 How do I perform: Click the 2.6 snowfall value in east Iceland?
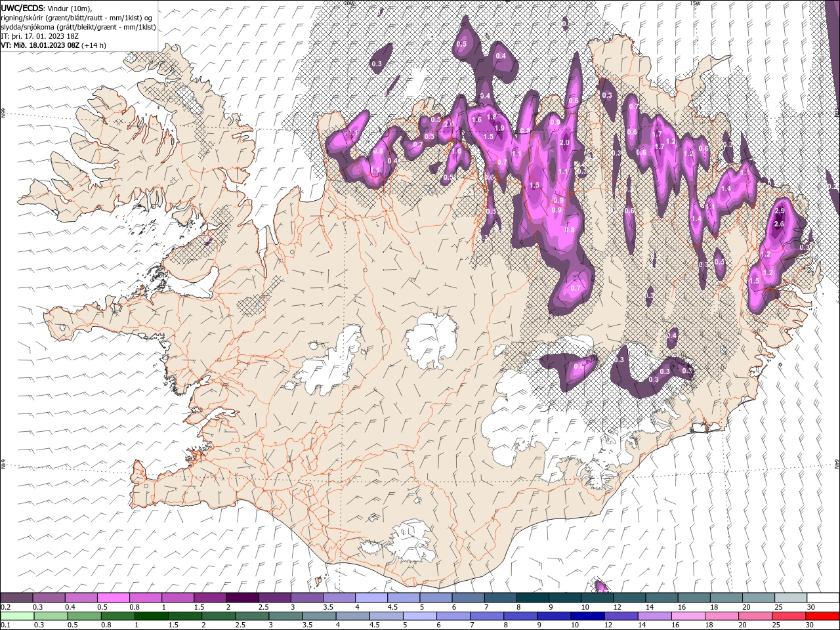click(779, 224)
